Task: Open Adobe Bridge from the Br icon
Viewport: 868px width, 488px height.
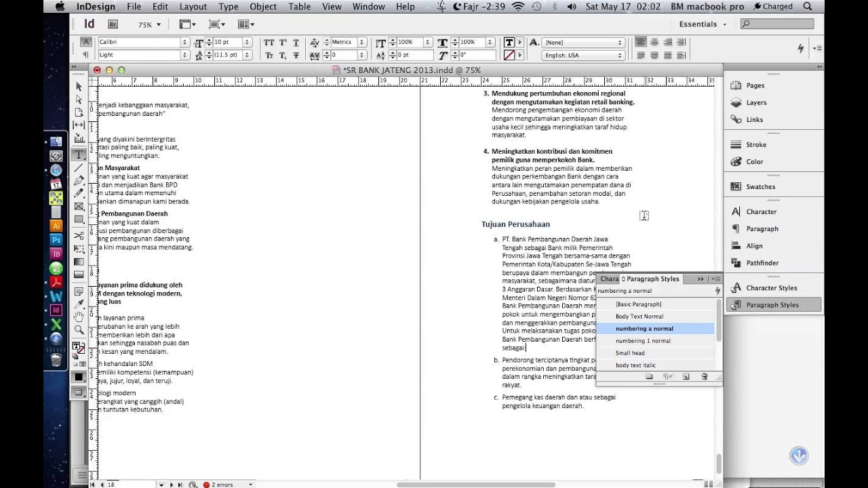Action: click(113, 24)
